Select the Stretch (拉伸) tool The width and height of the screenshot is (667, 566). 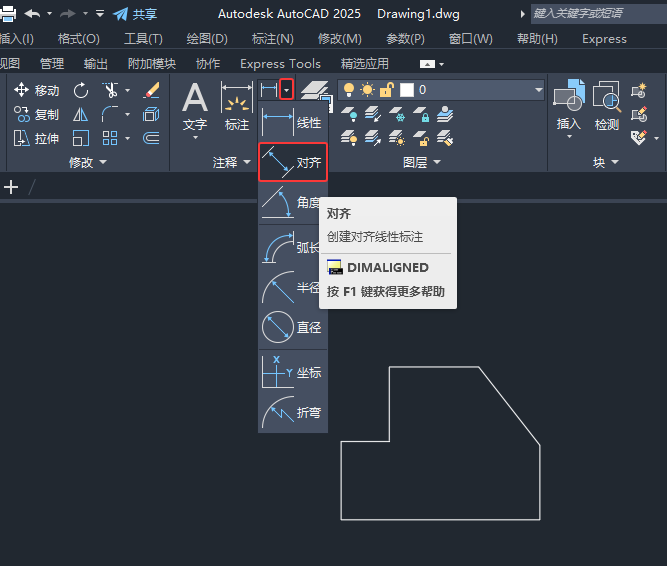coord(36,138)
